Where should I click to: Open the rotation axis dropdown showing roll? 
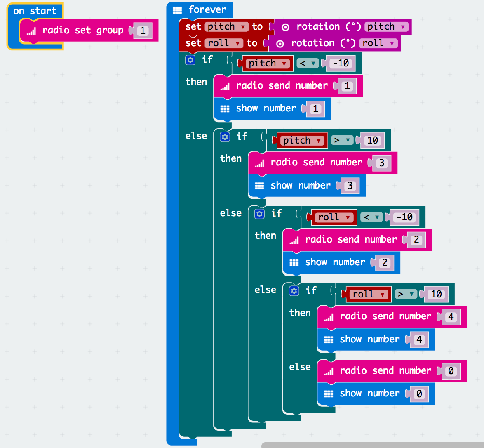[392, 43]
